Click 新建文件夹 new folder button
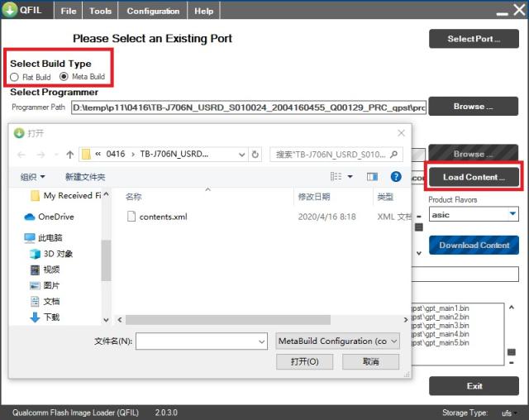The image size is (529, 420). click(x=85, y=177)
